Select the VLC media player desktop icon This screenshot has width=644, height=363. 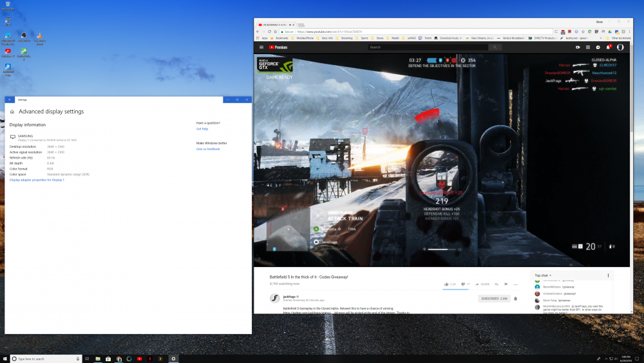(x=39, y=39)
